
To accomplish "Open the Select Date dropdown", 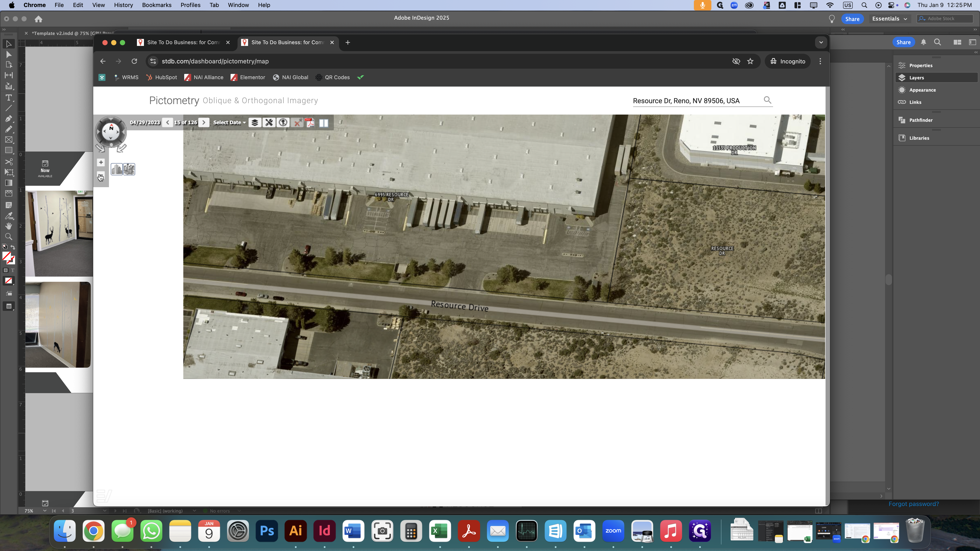I will [x=229, y=122].
